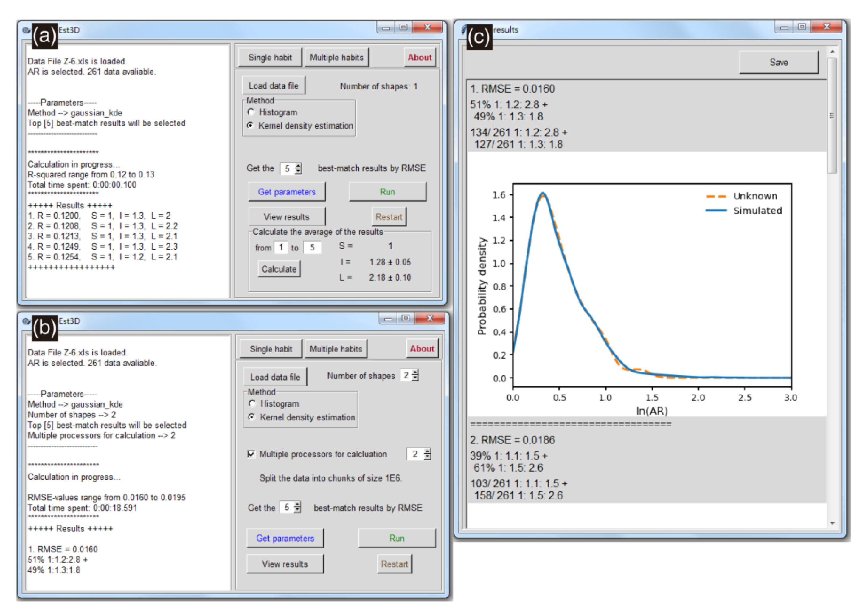Click the green Run button in the top window
Screen dimensions: 868x614
(387, 192)
